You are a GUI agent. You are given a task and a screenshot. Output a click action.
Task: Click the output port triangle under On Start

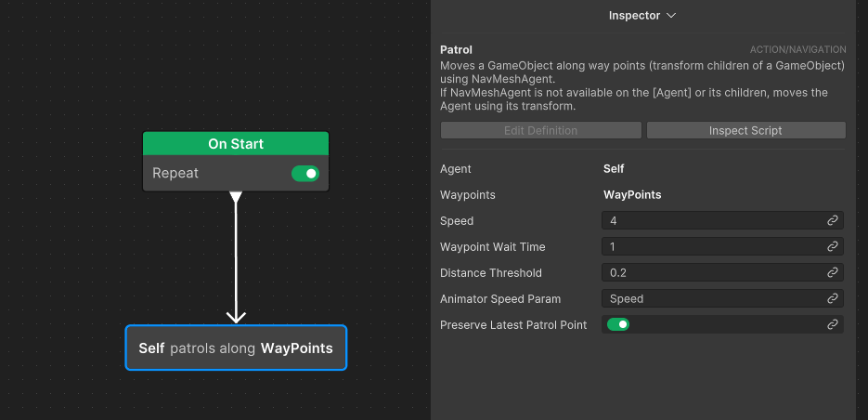click(236, 197)
